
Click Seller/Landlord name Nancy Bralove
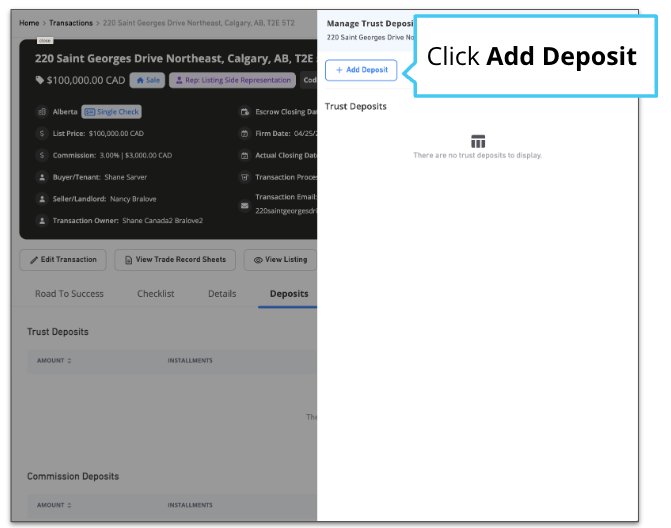point(133,199)
